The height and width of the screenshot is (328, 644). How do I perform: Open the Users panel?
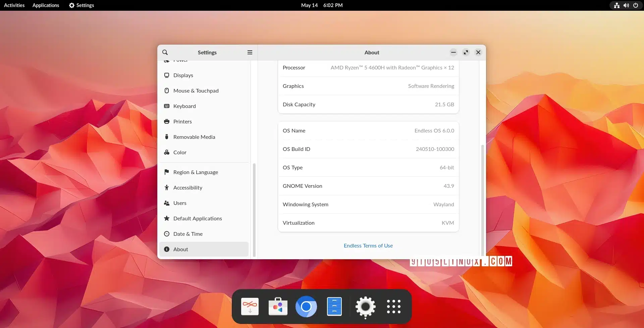[x=180, y=203]
